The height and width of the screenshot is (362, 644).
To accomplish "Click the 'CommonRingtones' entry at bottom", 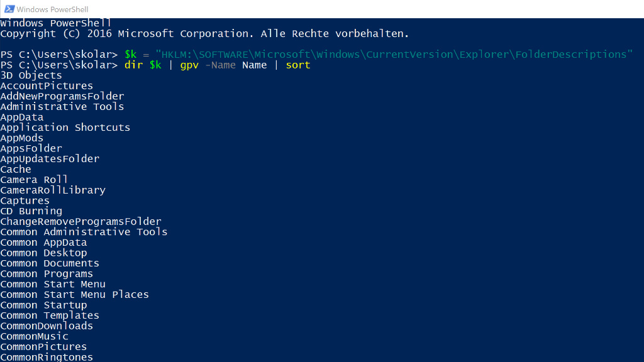I will 47,357.
